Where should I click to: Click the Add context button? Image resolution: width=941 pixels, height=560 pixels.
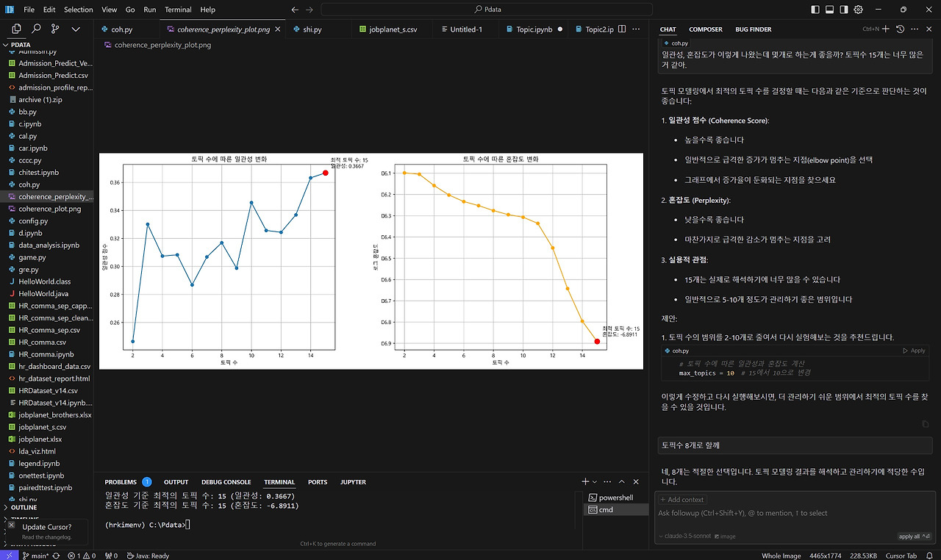click(x=681, y=500)
